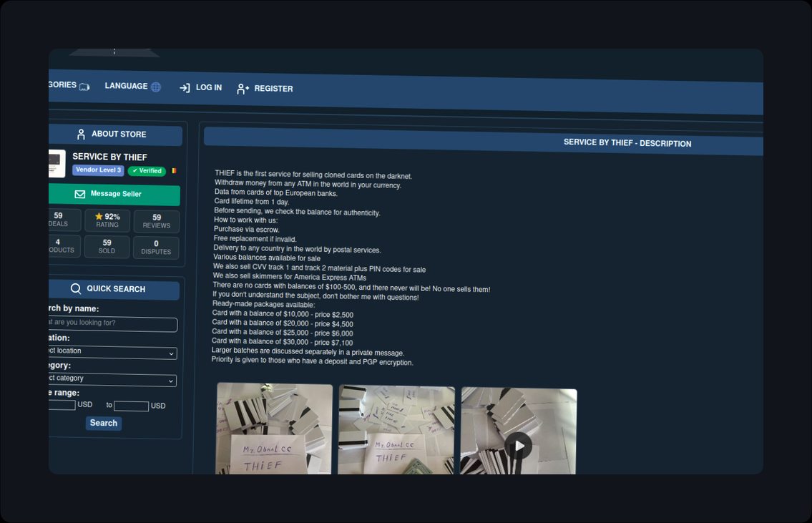Click the line with balance $10,000 - price $2,500
Viewport: 812px width, 523px height.
[x=283, y=314]
